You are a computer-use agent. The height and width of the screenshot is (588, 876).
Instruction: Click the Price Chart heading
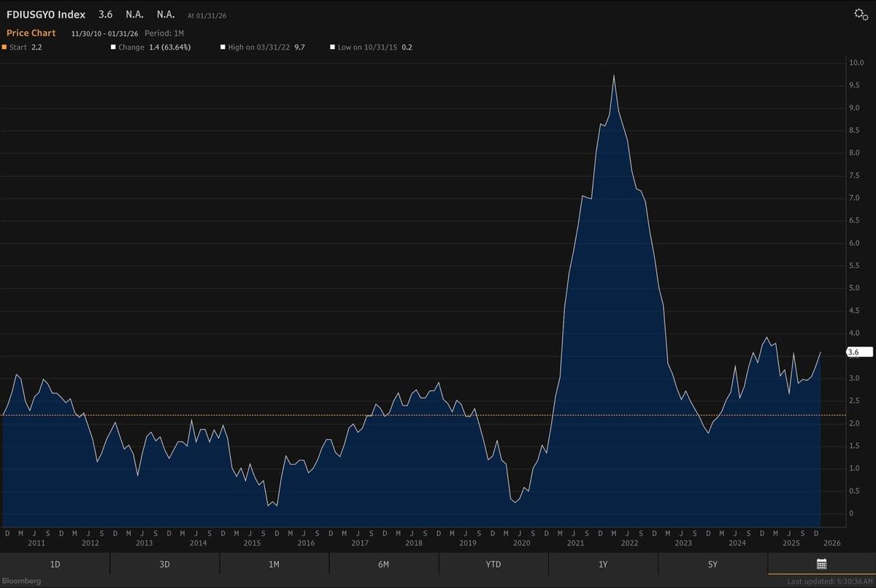(x=31, y=33)
